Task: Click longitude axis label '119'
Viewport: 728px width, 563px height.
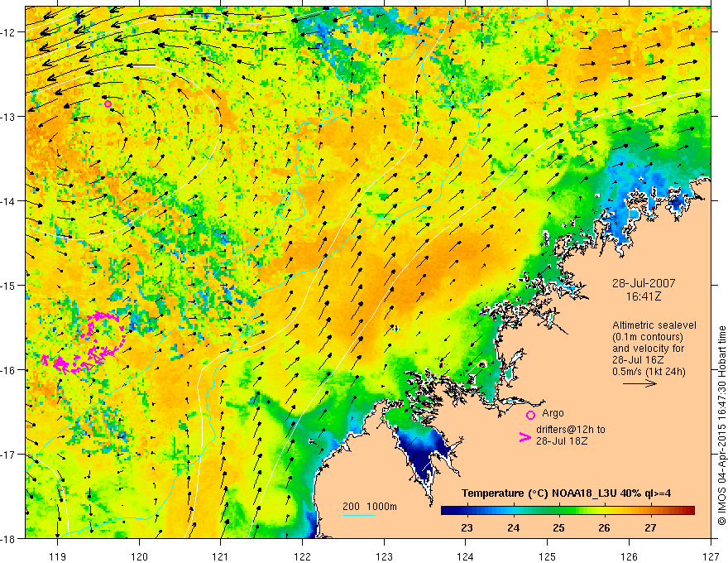Action: coord(58,556)
